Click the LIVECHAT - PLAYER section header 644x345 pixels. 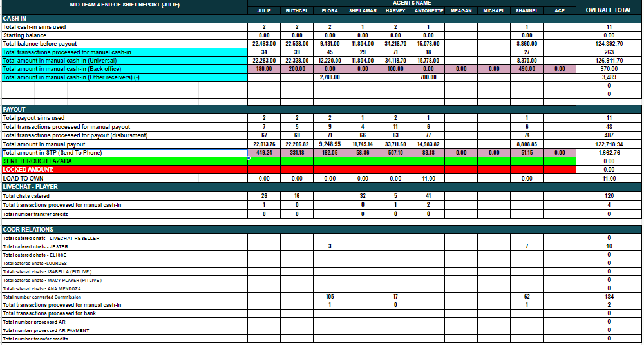coord(124,187)
